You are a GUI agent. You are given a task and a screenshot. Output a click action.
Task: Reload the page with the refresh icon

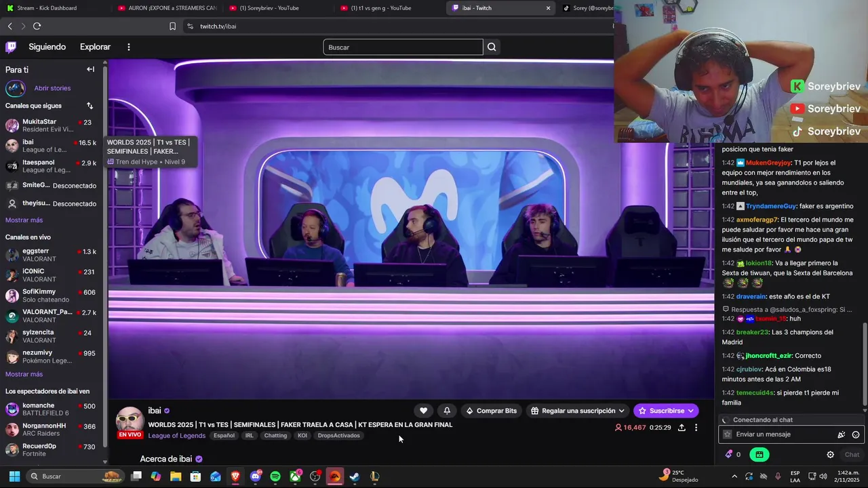click(x=37, y=26)
